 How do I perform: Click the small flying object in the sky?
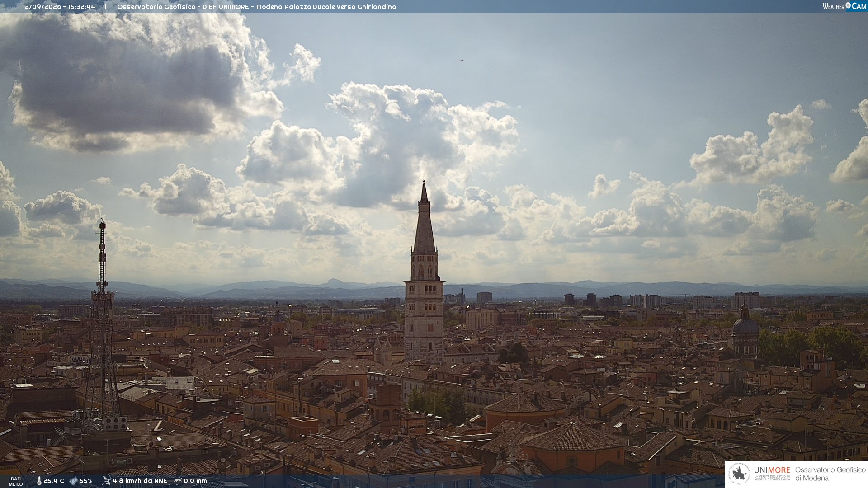[462, 60]
